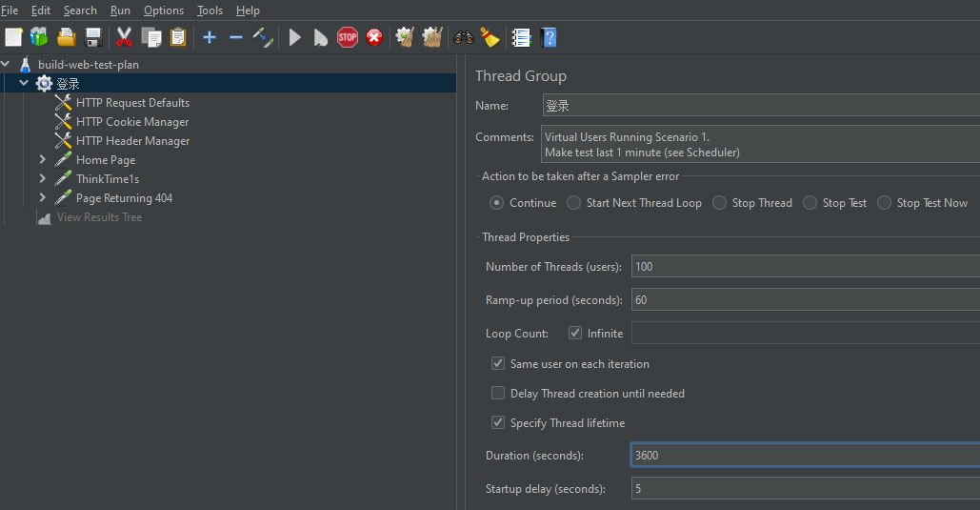This screenshot has height=510, width=980.
Task: Click the Number of Threads field
Action: [x=806, y=266]
